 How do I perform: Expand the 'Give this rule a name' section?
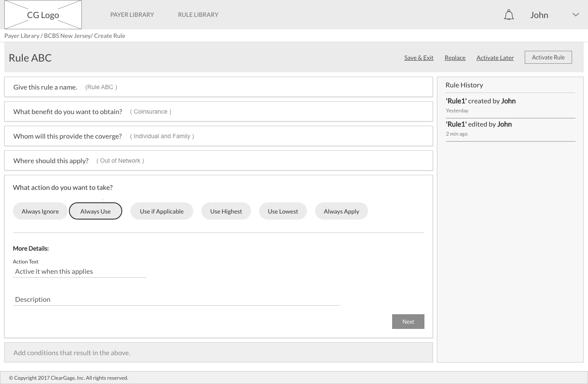coord(219,87)
